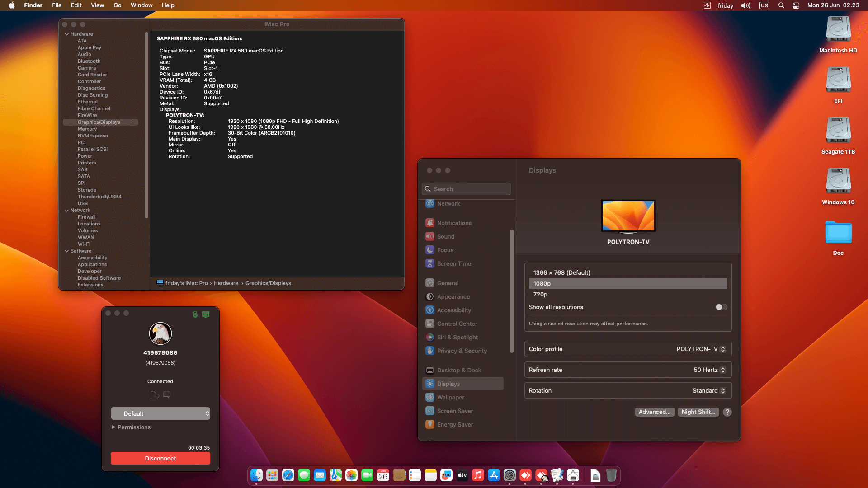This screenshot has width=868, height=488.
Task: Open the Rotation dropdown
Action: coord(709,390)
